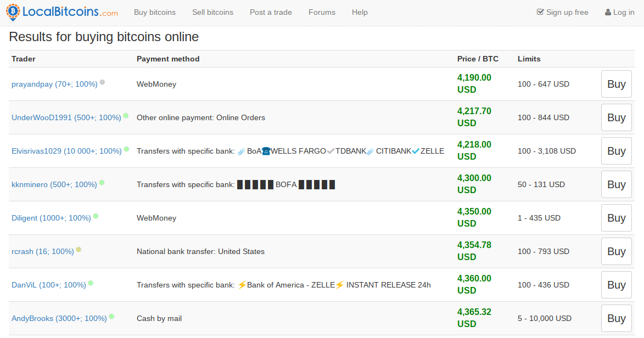Click DanViL's green status dot
This screenshot has height=338, width=644.
click(x=91, y=283)
